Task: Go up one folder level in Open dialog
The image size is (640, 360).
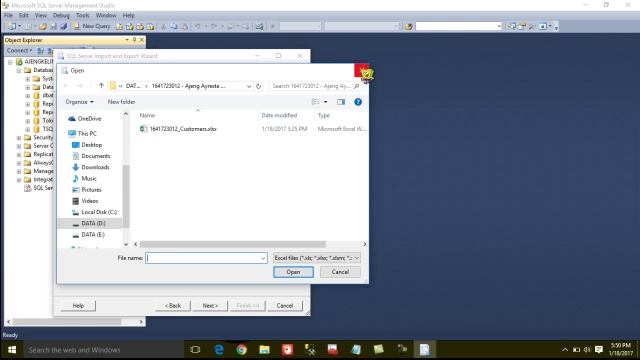Action: click(101, 86)
